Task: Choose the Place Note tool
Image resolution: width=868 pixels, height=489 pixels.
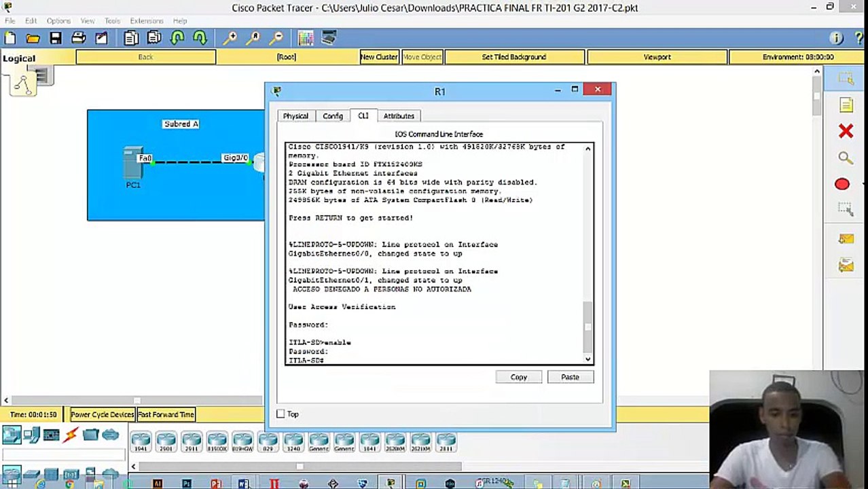Action: 846,105
